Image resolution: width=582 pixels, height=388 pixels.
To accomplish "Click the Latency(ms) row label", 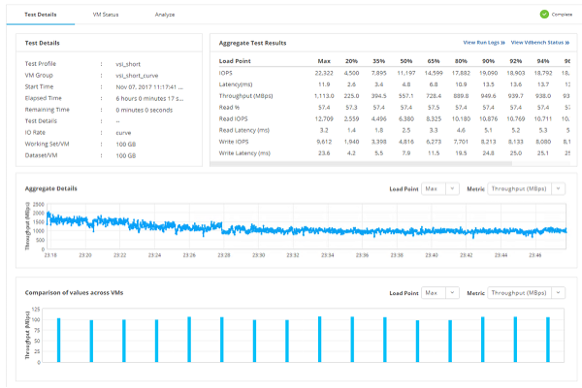I will click(235, 84).
